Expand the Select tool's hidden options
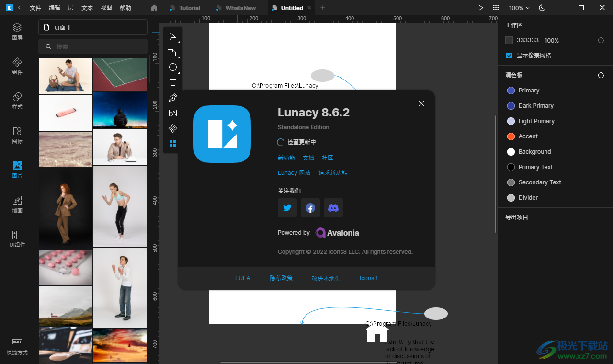The image size is (613, 364). point(178,42)
